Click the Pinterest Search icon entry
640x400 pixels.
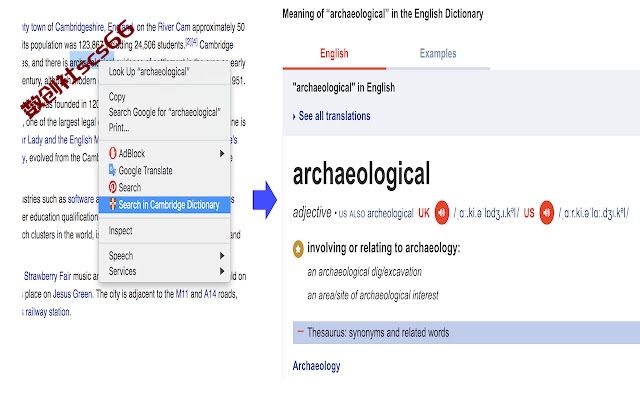[113, 187]
